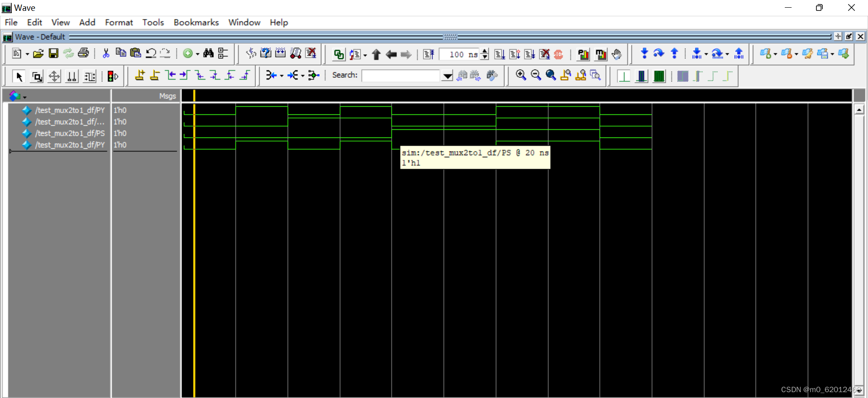The height and width of the screenshot is (398, 868).
Task: Open the Show Readers dropdown arrow
Action: [x=302, y=76]
